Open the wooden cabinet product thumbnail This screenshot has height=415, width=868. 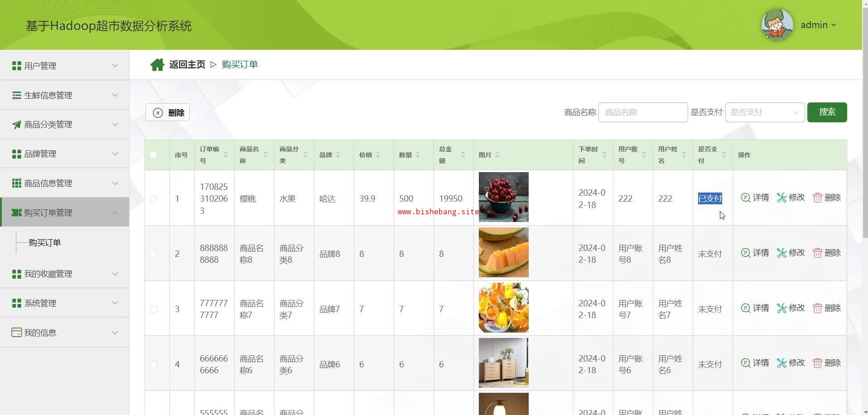(x=503, y=363)
